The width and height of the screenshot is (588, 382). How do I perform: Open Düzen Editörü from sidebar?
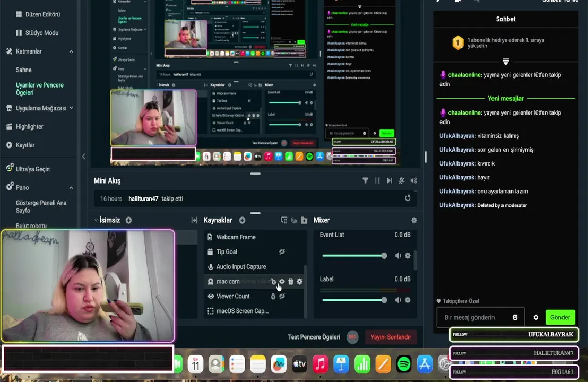click(x=38, y=14)
